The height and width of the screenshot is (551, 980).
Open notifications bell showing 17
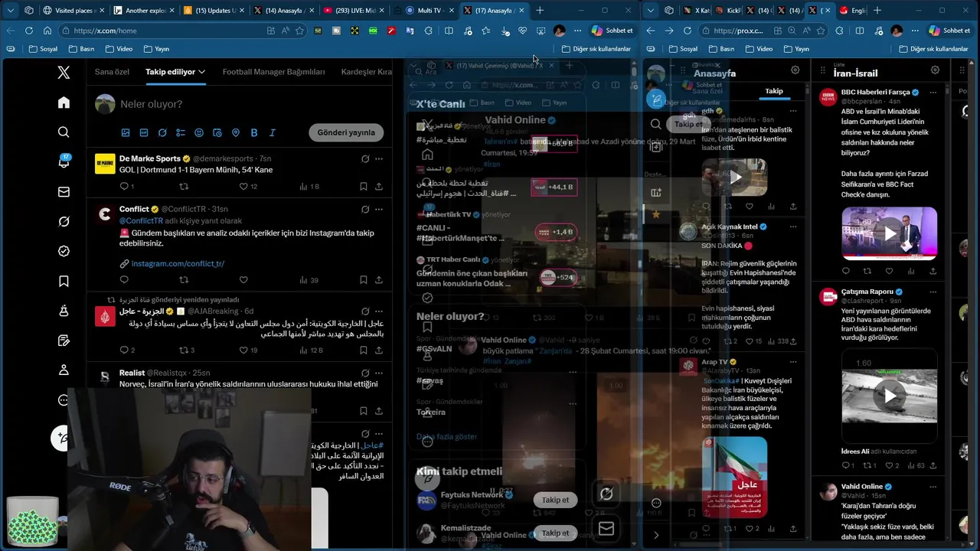pyautogui.click(x=64, y=161)
